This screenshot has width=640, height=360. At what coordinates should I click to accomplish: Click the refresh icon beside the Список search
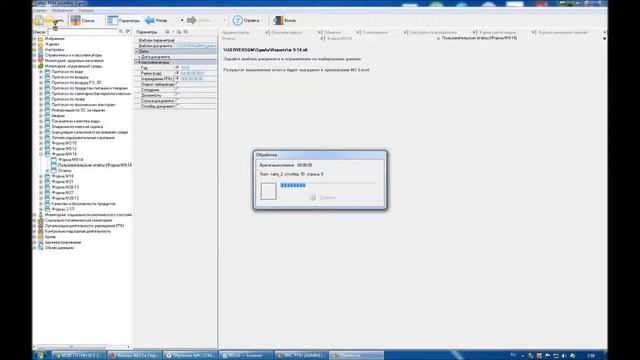point(128,31)
